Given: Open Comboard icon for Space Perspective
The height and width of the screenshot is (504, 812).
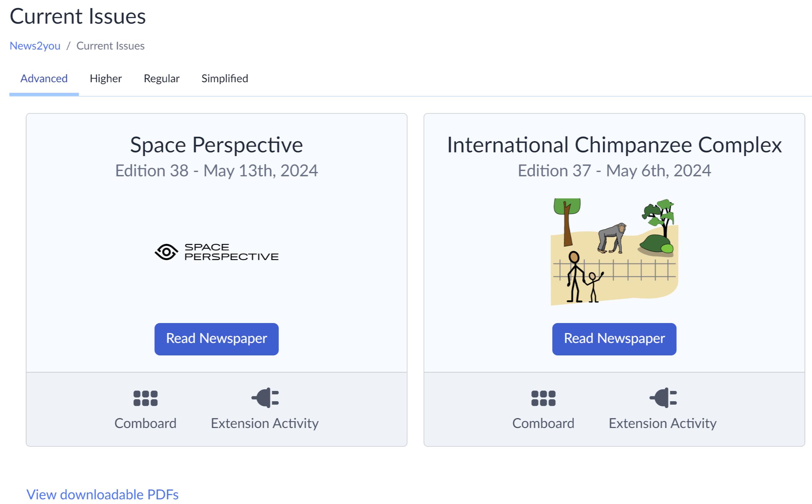Looking at the screenshot, I should 145,398.
